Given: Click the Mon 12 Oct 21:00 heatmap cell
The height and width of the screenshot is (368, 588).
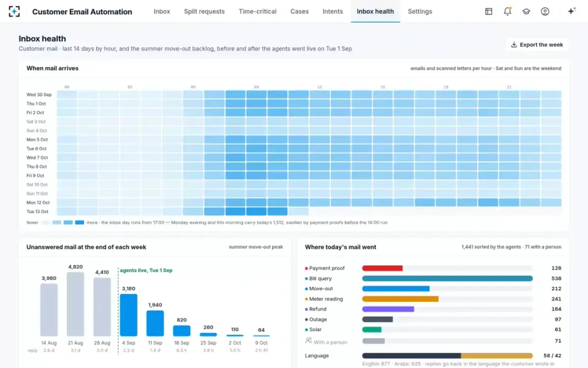Looking at the screenshot, I should [509, 203].
